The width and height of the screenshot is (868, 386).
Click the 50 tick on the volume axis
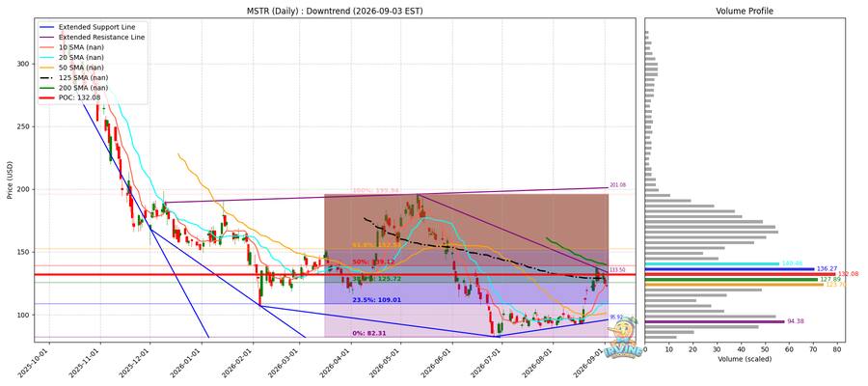click(766, 349)
